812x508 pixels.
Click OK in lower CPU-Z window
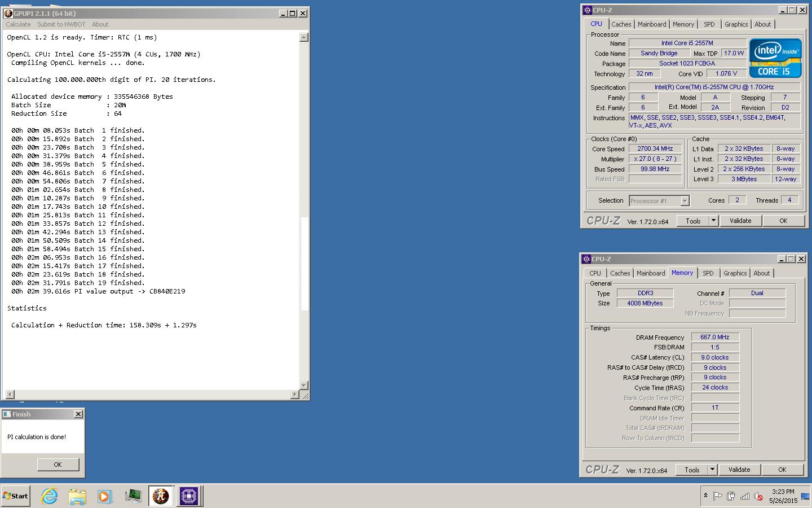pos(782,470)
